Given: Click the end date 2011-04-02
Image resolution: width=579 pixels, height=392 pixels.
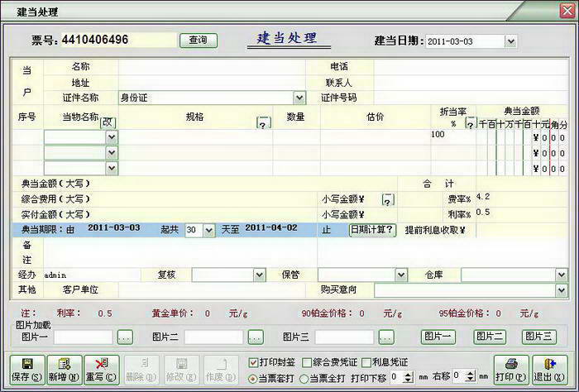Looking at the screenshot, I should tap(271, 227).
